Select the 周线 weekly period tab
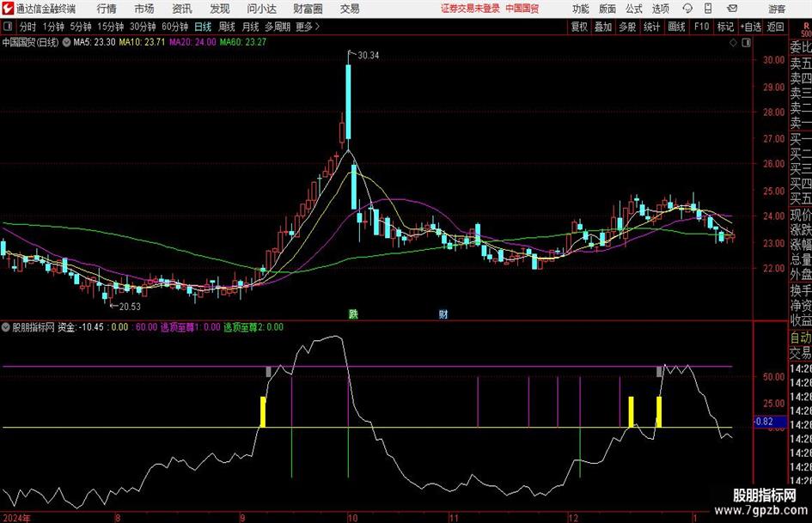 pos(226,27)
